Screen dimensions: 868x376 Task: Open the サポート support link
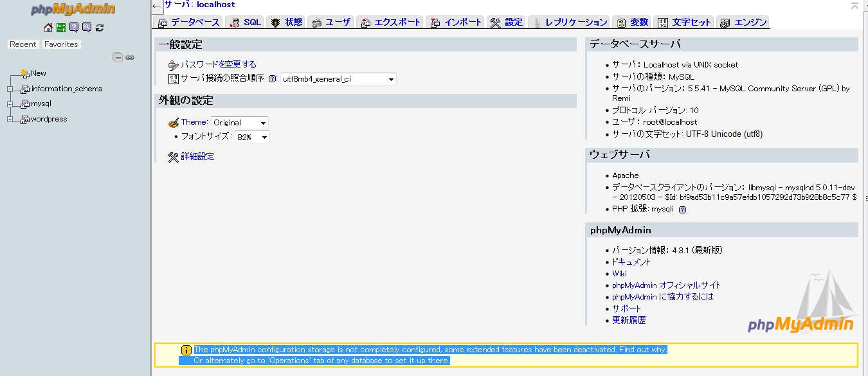click(627, 309)
